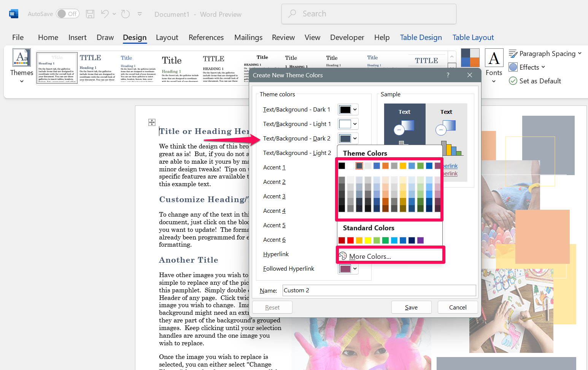Click the table move handle icon
Viewport: 588px width, 370px height.
coord(152,122)
